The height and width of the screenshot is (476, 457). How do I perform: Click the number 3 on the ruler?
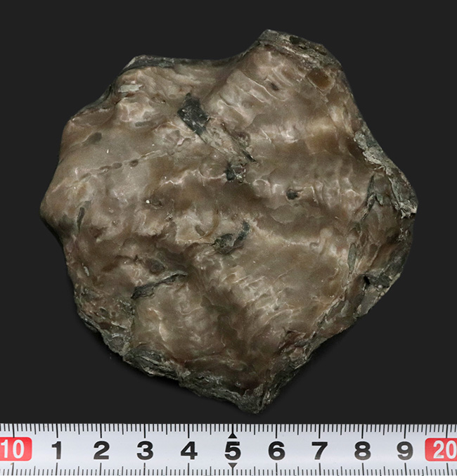pos(145,449)
